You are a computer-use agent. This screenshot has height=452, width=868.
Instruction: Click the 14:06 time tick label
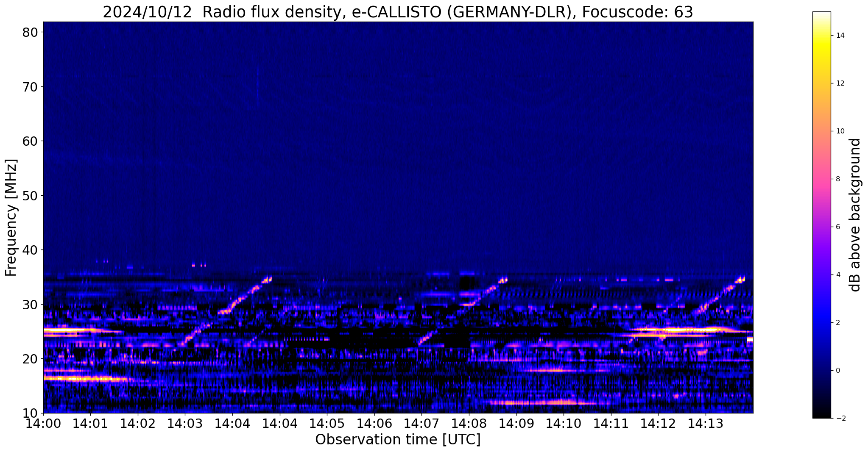374,423
